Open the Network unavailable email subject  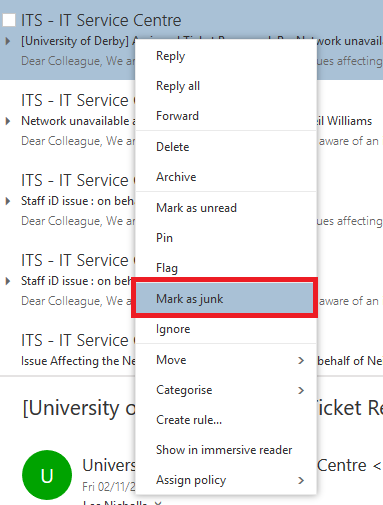point(78,121)
